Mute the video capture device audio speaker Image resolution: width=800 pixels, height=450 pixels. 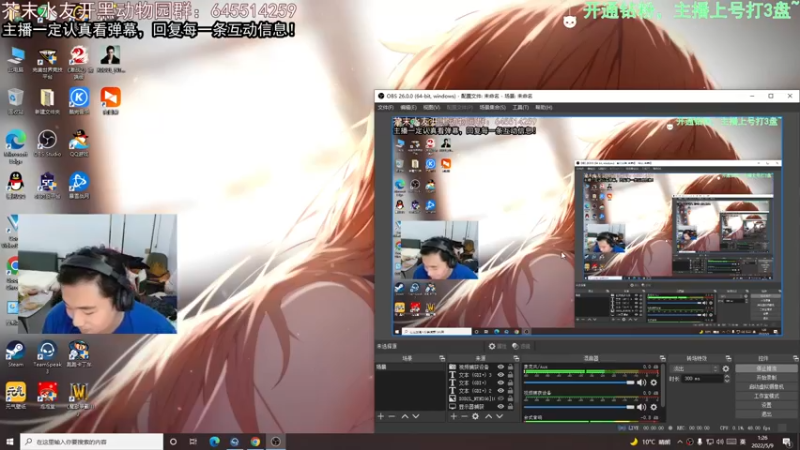[641, 407]
